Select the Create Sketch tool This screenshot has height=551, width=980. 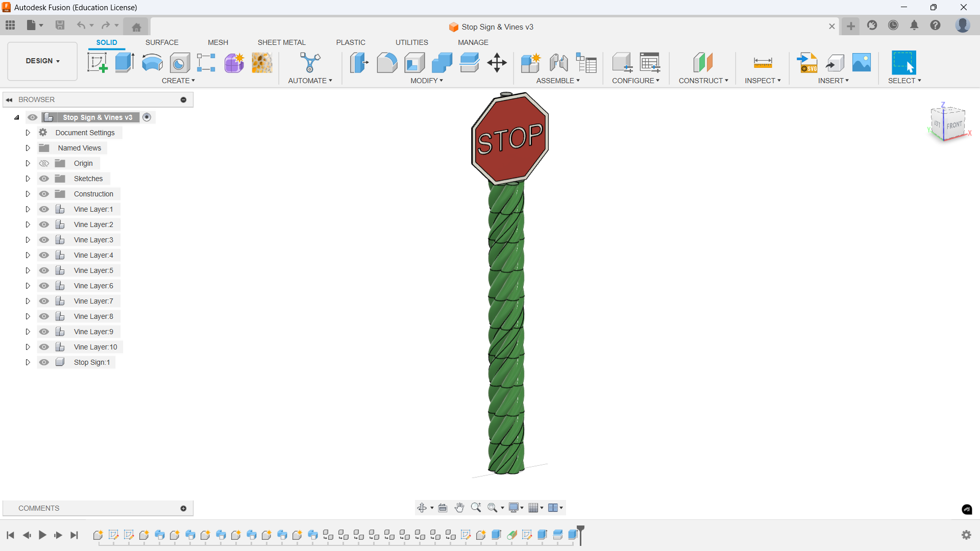coord(97,63)
